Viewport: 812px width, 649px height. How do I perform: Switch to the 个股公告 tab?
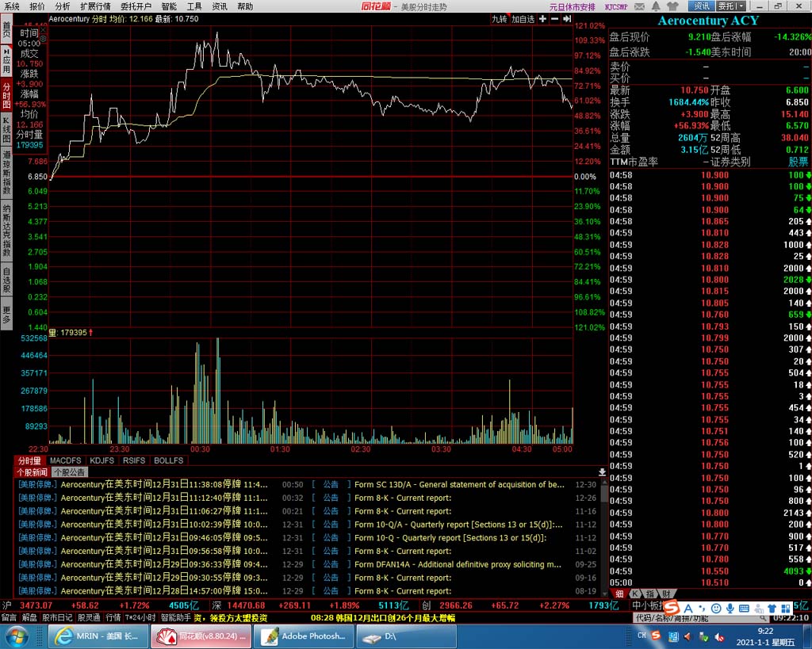pos(70,472)
